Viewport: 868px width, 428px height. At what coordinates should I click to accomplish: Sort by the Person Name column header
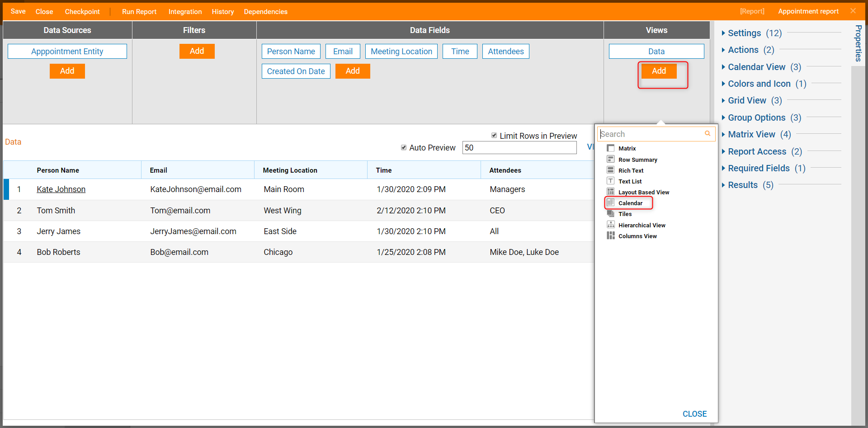(58, 170)
